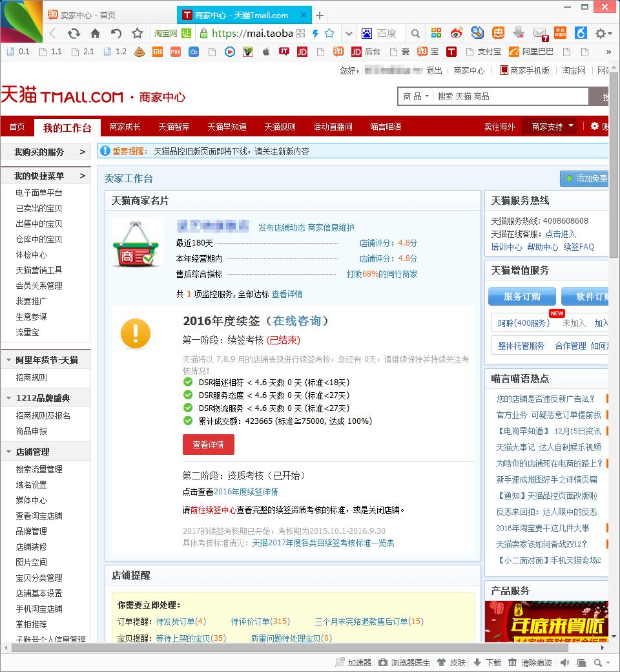Open the orange Mi bookmark icon
Viewport: 620px width, 672px height.
(x=158, y=52)
